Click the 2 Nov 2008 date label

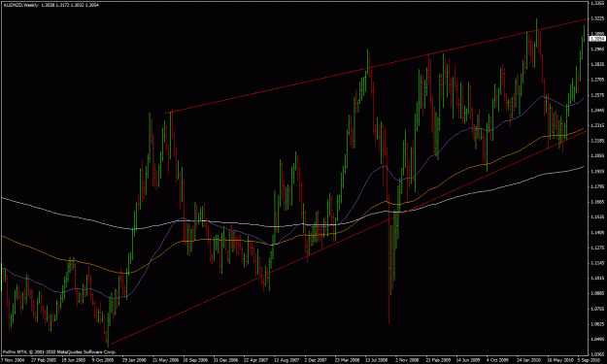pos(408,360)
